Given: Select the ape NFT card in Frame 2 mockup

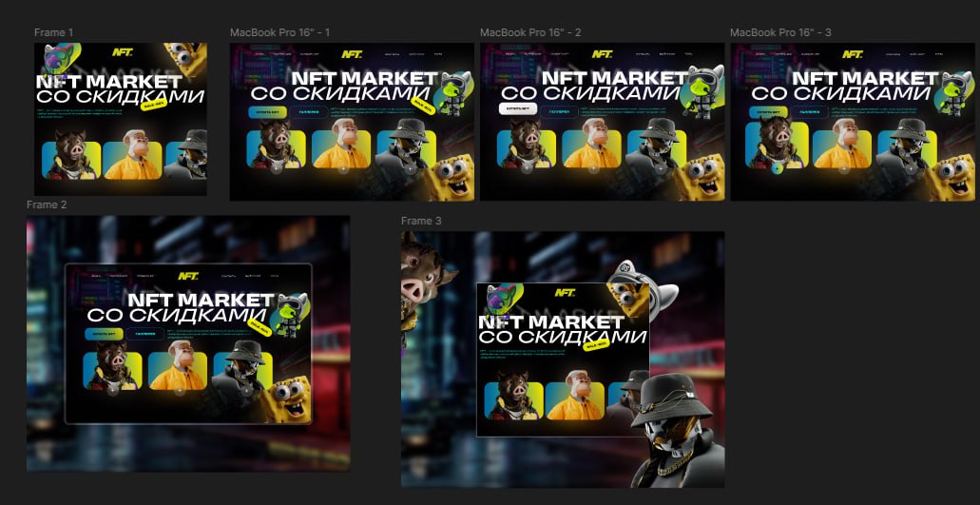Looking at the screenshot, I should click(x=178, y=367).
